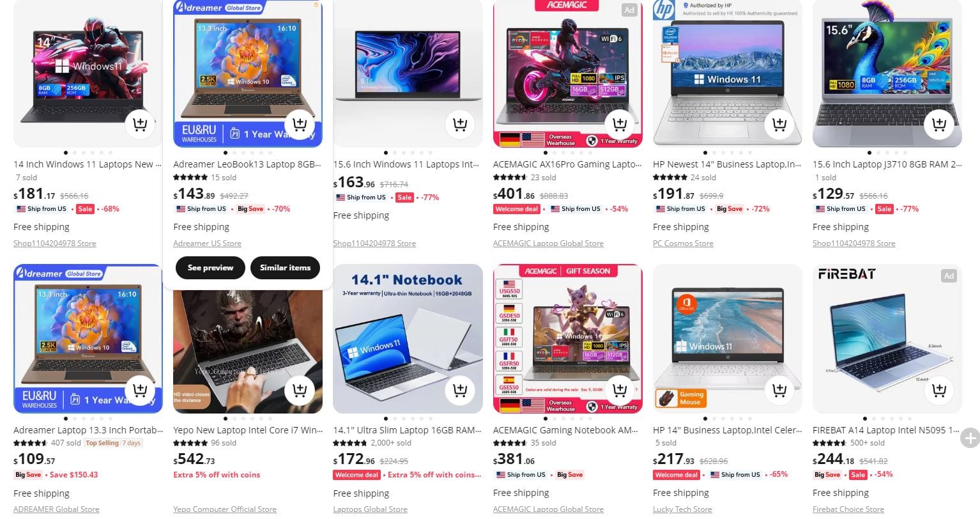The image size is (980, 519).
Task: View the 14.1" Notebook product thumbnail
Action: (408, 339)
